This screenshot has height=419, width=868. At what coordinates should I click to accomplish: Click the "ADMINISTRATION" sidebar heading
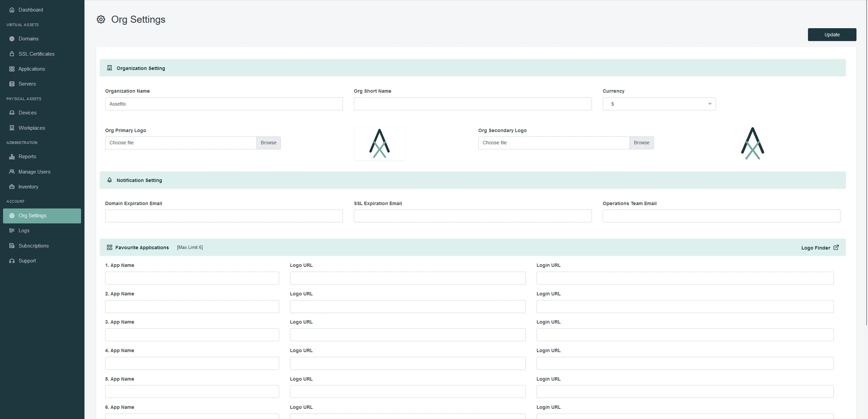(x=22, y=143)
